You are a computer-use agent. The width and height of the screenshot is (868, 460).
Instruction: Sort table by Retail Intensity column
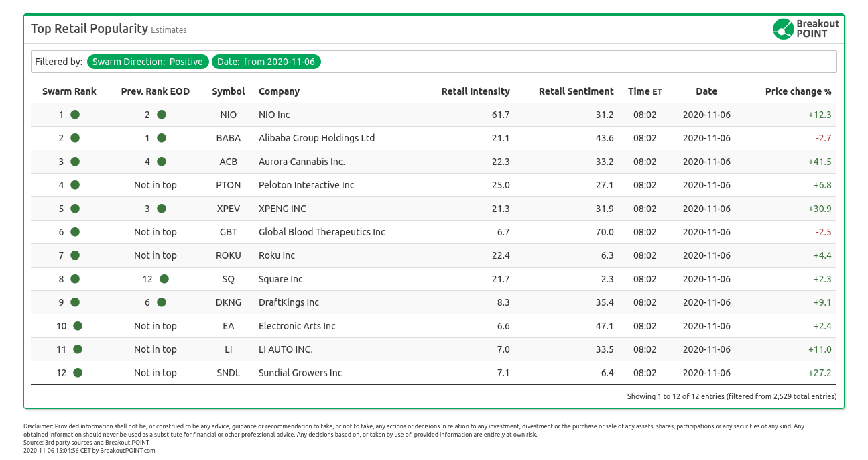(475, 91)
